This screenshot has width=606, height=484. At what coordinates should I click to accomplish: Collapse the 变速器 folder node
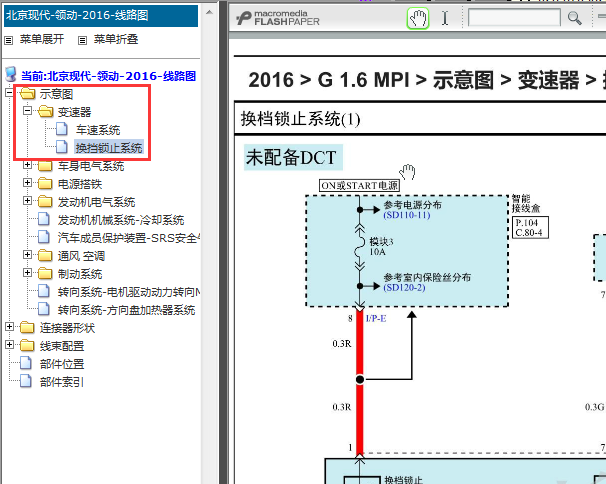coord(27,111)
